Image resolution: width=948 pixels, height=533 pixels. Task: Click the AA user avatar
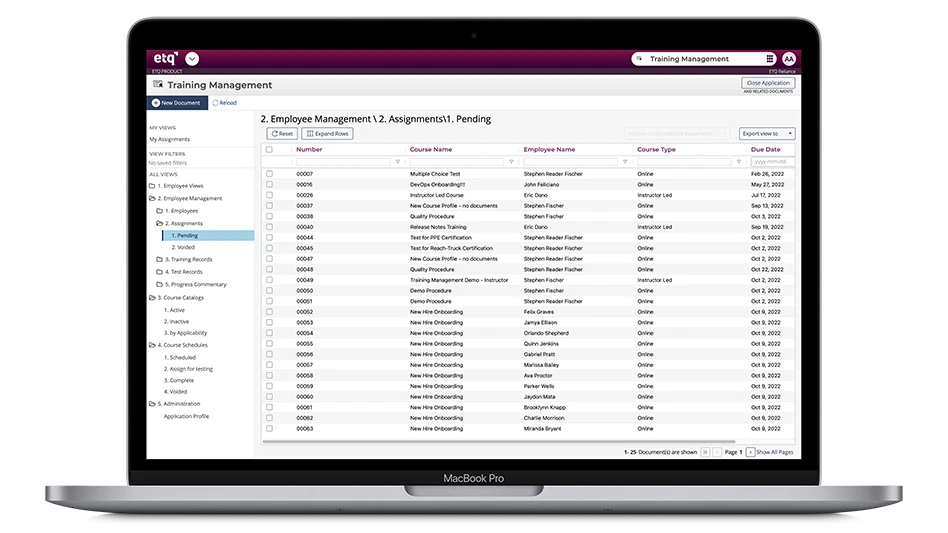[x=789, y=59]
